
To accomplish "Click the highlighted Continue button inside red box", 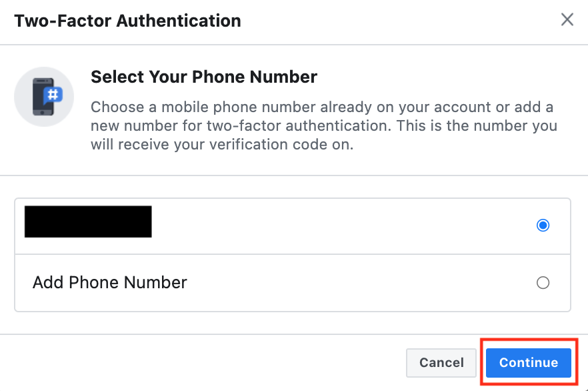I will pos(528,362).
